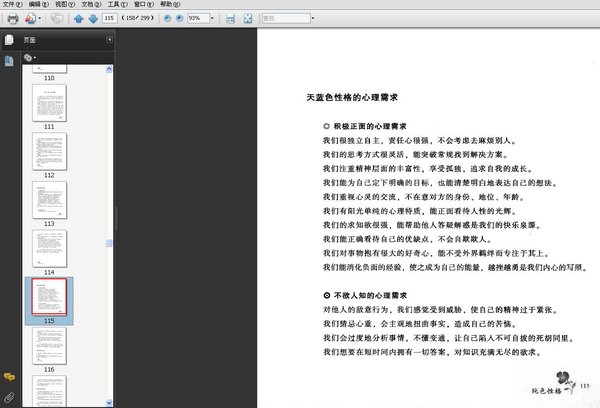Click the zoom out round button

167,18
